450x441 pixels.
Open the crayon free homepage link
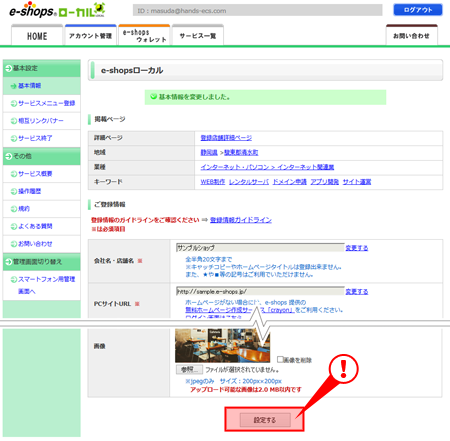[x=240, y=310]
